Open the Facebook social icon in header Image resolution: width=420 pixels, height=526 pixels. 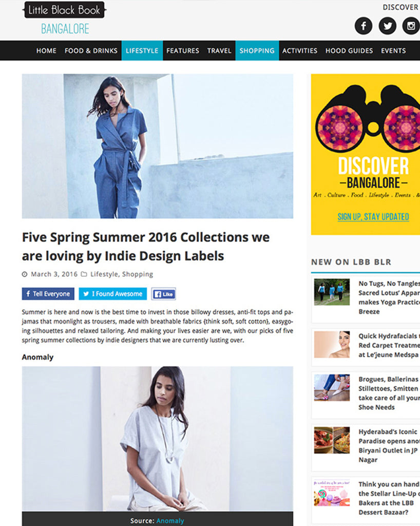364,26
